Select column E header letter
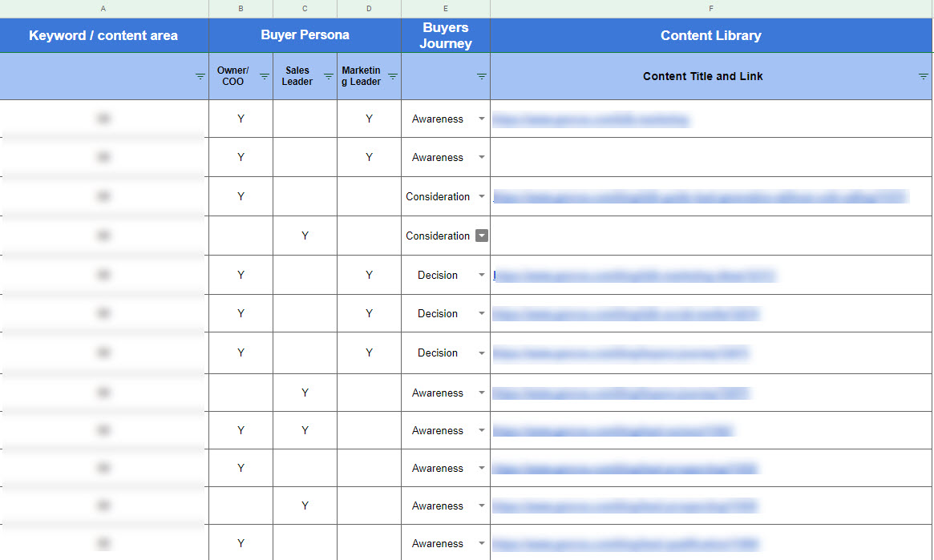The image size is (934, 560). 446,8
